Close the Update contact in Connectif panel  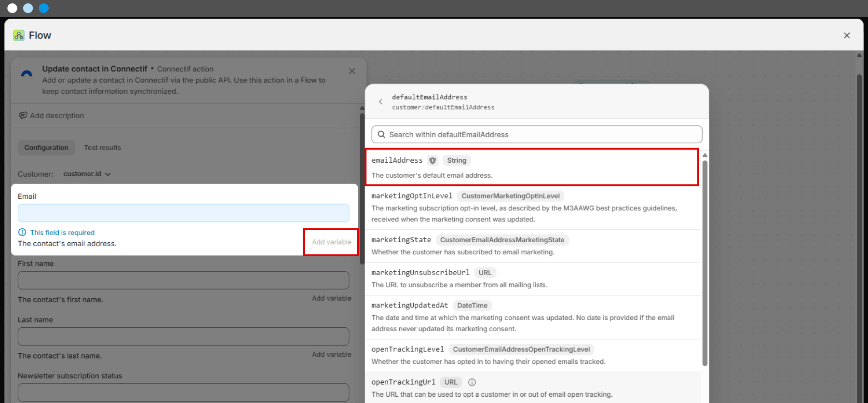click(352, 71)
